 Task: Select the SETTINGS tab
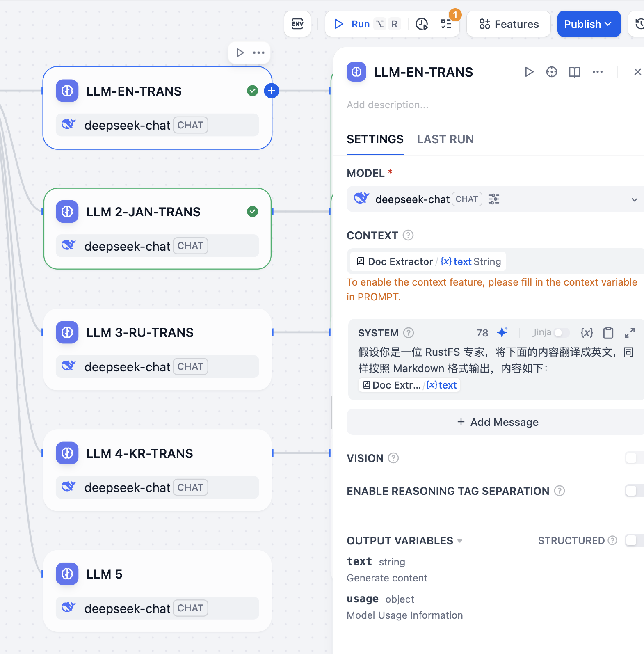[x=375, y=139]
